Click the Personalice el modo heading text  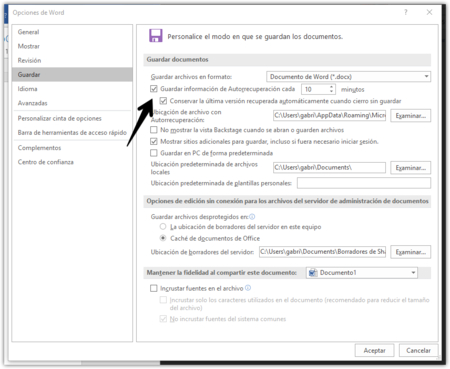click(x=255, y=36)
